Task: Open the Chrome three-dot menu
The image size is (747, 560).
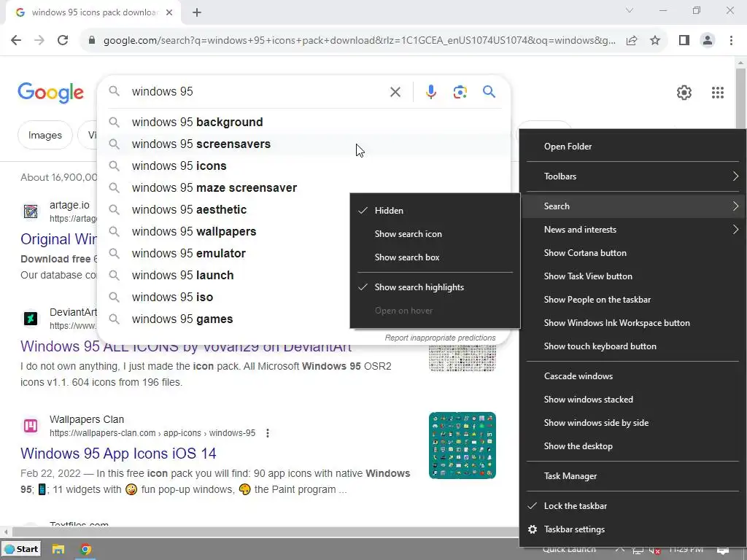Action: 731,40
